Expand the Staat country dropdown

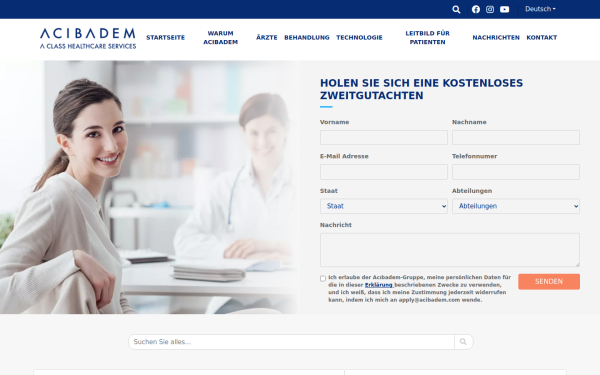[384, 206]
